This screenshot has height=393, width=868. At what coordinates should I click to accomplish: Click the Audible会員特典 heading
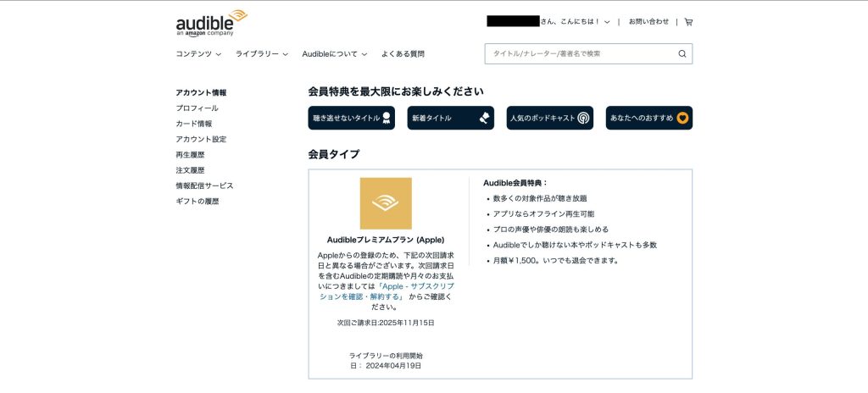(x=515, y=183)
